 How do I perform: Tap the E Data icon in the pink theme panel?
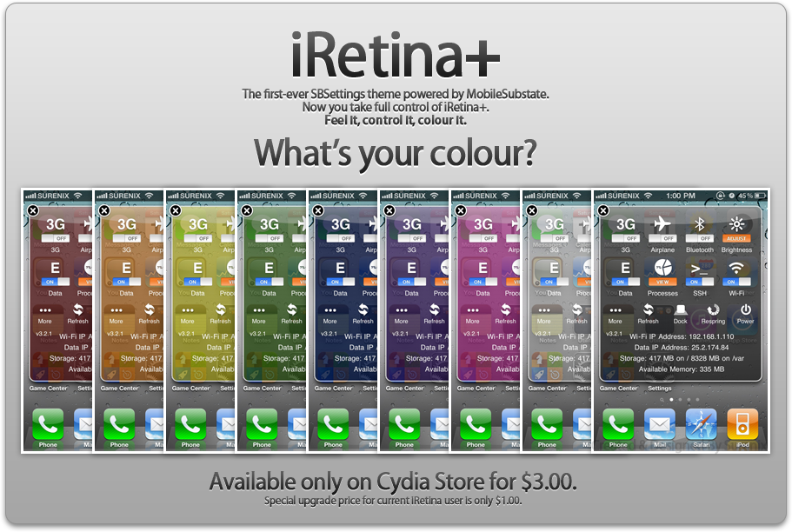(483, 268)
